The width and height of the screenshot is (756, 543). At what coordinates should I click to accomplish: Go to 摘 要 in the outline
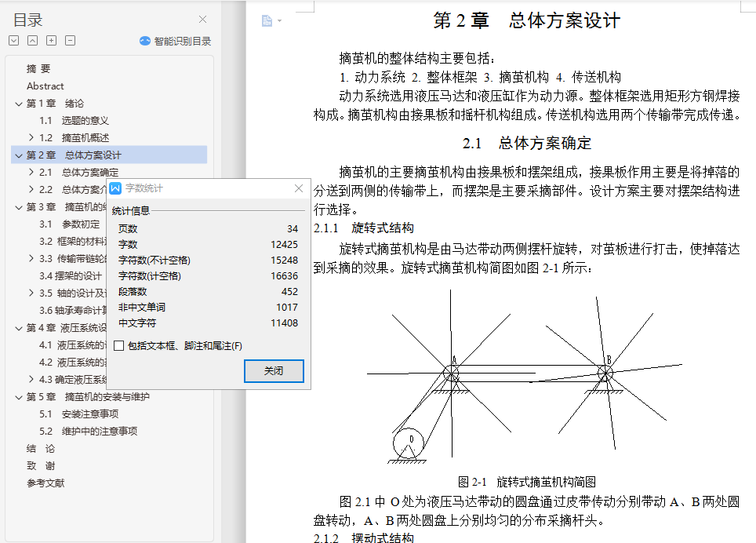point(38,68)
